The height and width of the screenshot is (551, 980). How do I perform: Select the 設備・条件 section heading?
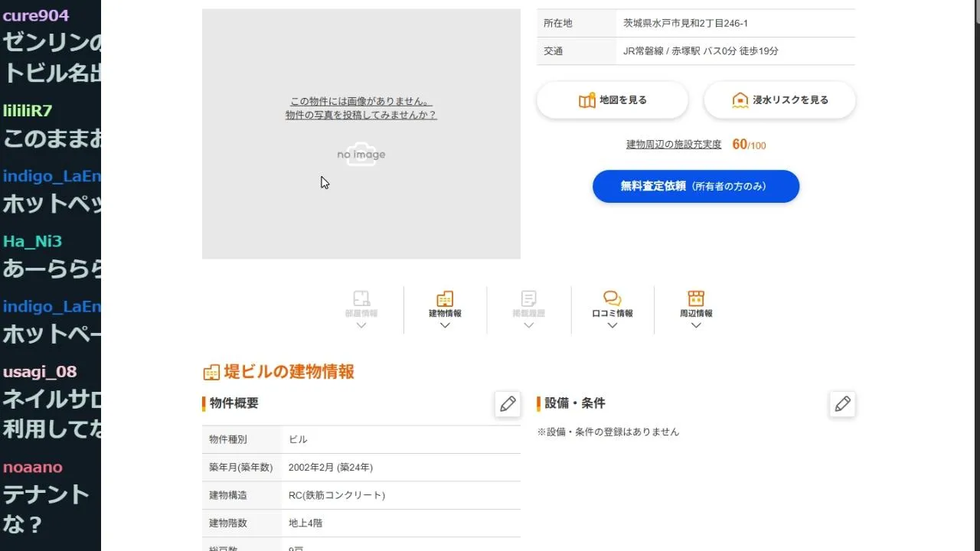(x=575, y=403)
